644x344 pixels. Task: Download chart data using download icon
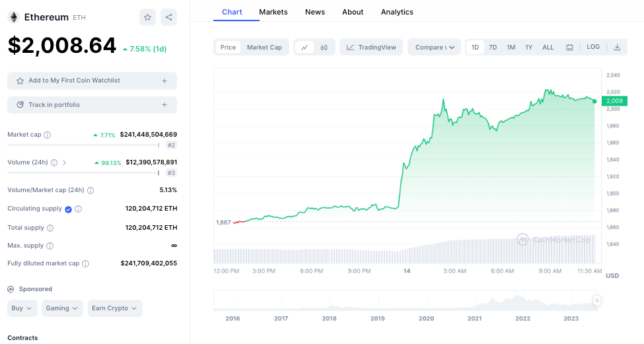[617, 48]
